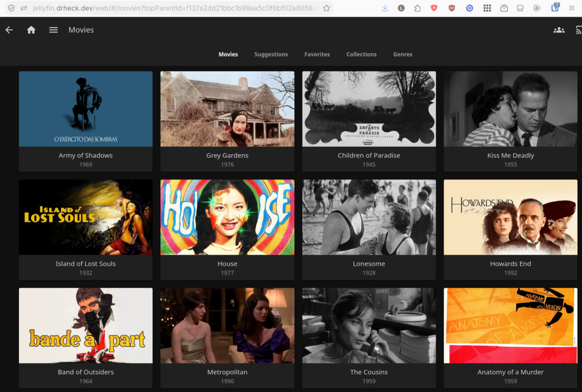
Task: Switch to the Suggestions tab
Action: [271, 54]
